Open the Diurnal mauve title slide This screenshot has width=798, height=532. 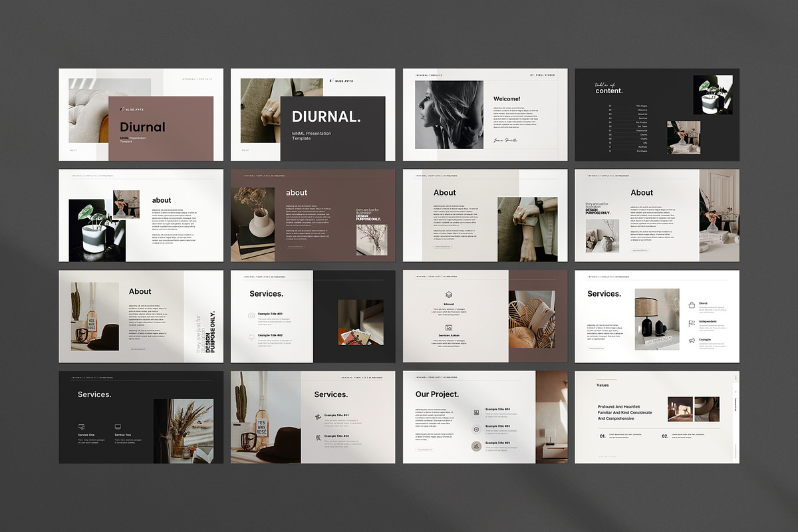(x=140, y=114)
